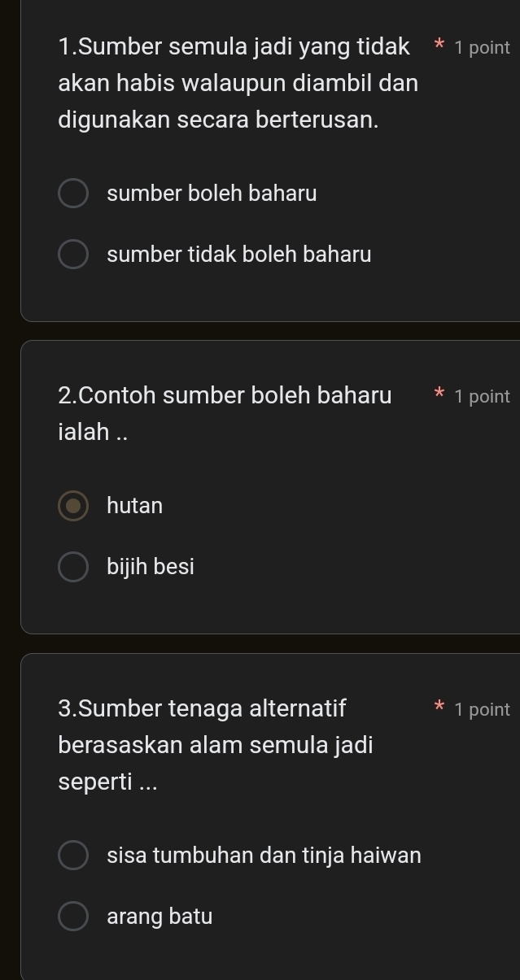Viewport: 520px width, 980px height.
Task: Click the 'sisa tumbuhan dan tinja haiwan' label
Action: [x=264, y=856]
